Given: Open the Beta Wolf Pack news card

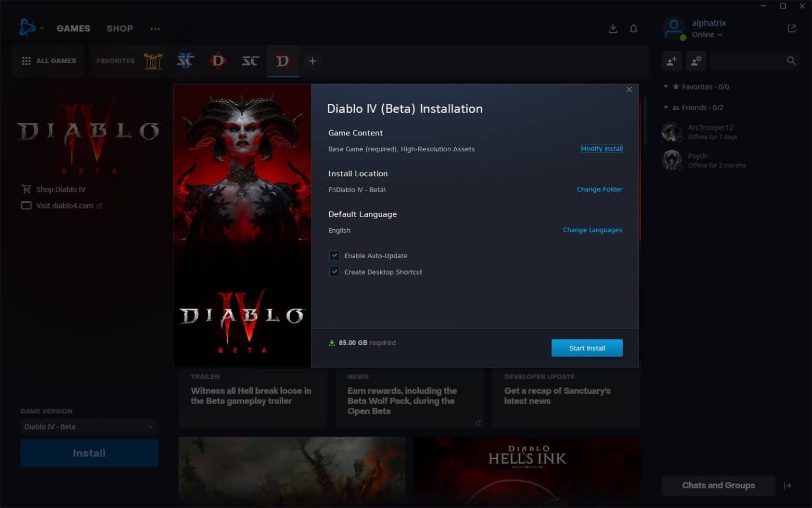Looking at the screenshot, I should coord(409,398).
